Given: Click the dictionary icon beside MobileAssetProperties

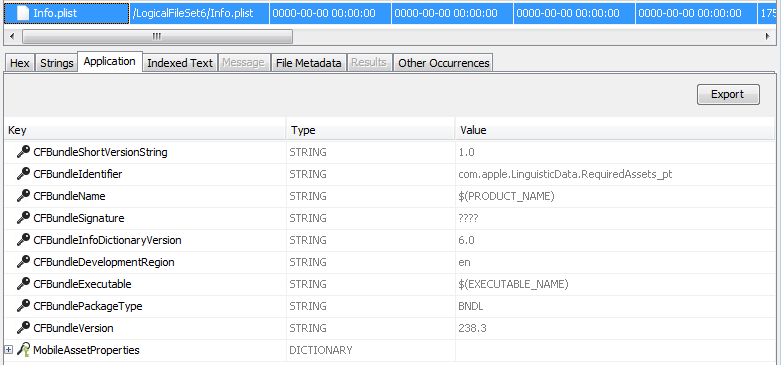Looking at the screenshot, I should pyautogui.click(x=23, y=350).
